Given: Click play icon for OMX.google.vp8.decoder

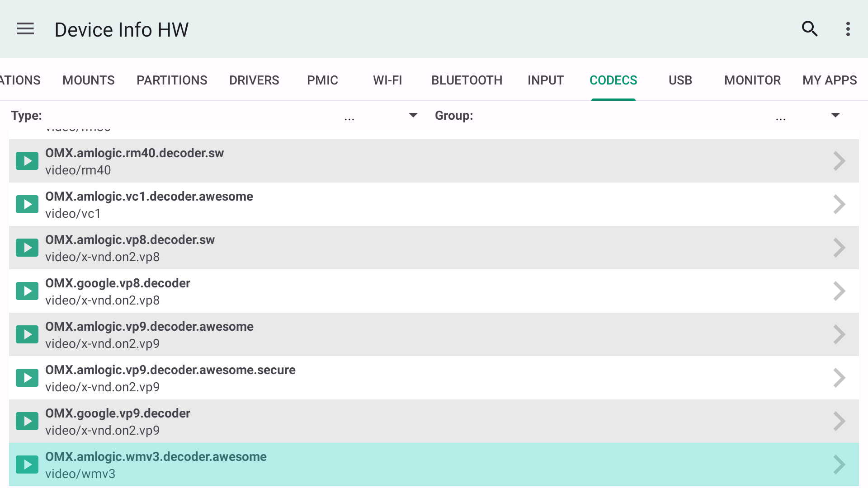Looking at the screenshot, I should [x=27, y=291].
